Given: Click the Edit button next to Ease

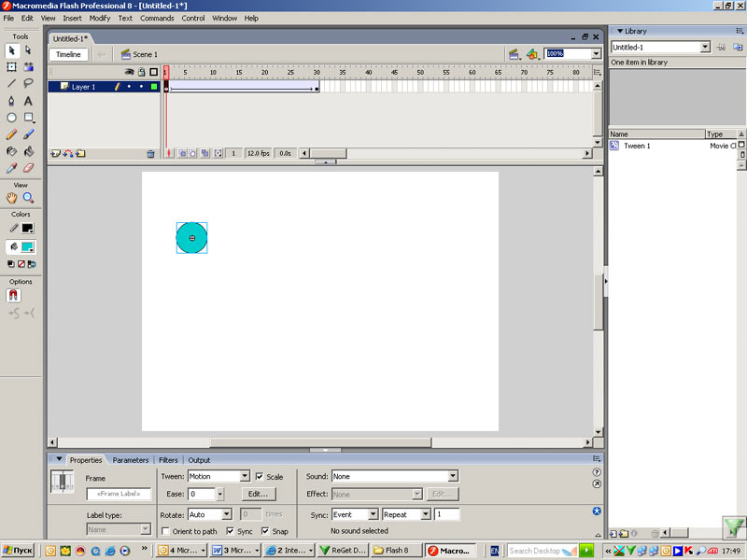Looking at the screenshot, I should [x=259, y=494].
